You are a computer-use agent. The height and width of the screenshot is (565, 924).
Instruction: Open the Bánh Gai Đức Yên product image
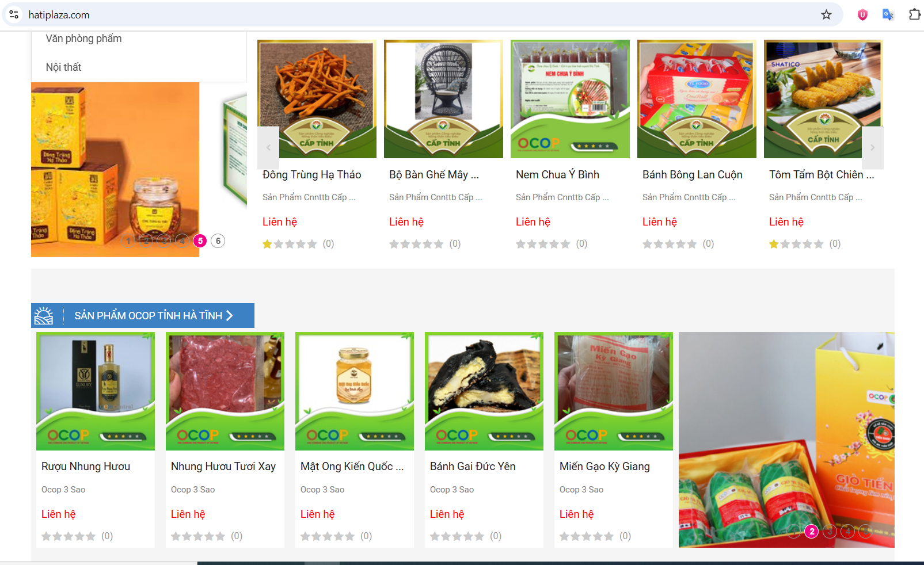(484, 391)
